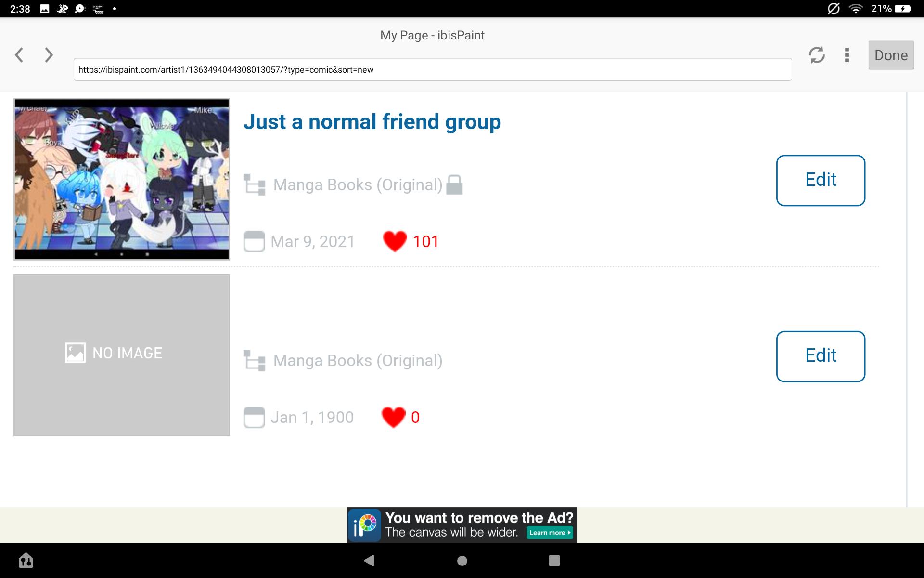This screenshot has height=578, width=924.
Task: Tap the Android home circle button
Action: (462, 561)
